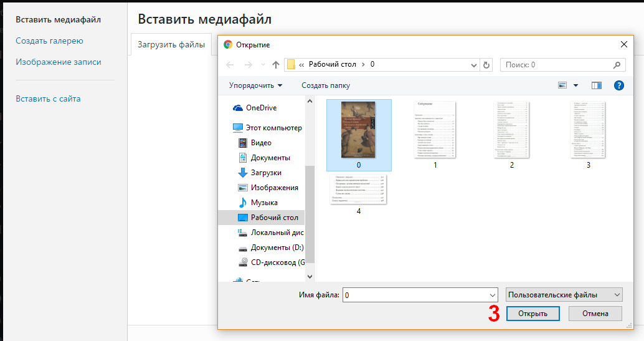The width and height of the screenshot is (644, 341).
Task: Click the Forward navigation arrow in dialog
Action: click(x=248, y=65)
